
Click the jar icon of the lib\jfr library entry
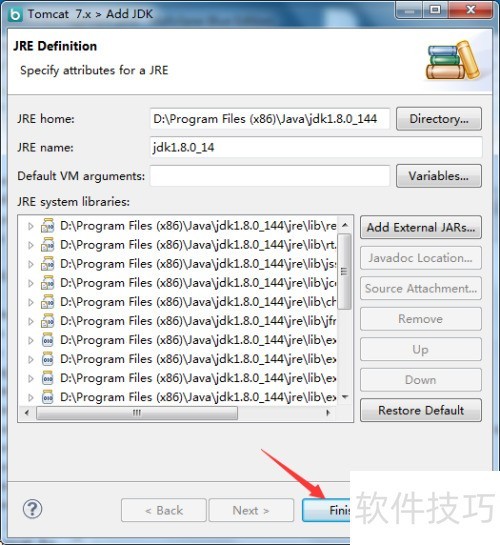coord(48,321)
